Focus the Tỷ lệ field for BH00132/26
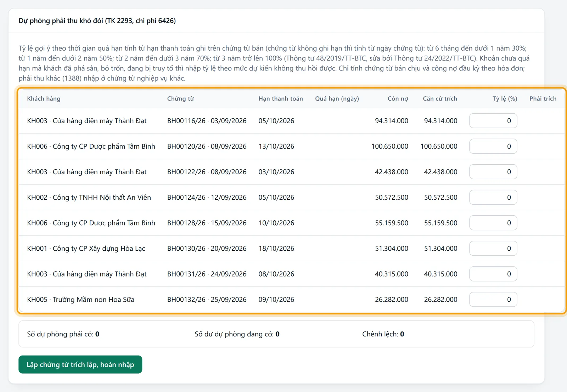 pos(493,299)
